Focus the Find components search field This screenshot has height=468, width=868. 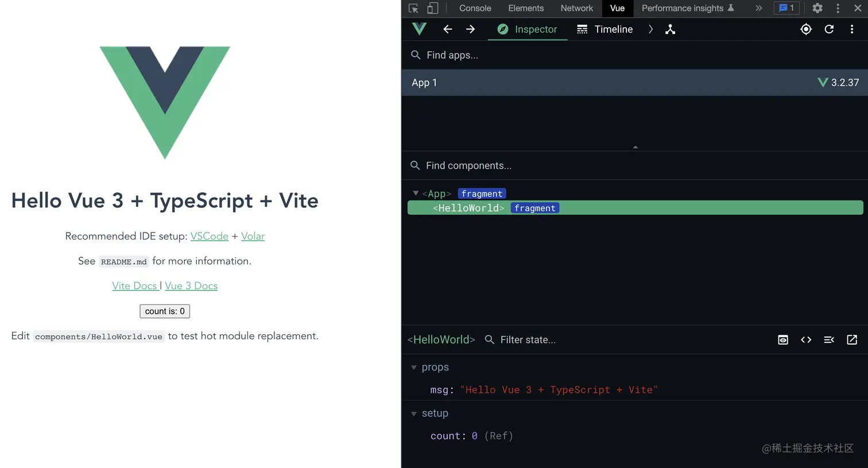[x=634, y=165]
